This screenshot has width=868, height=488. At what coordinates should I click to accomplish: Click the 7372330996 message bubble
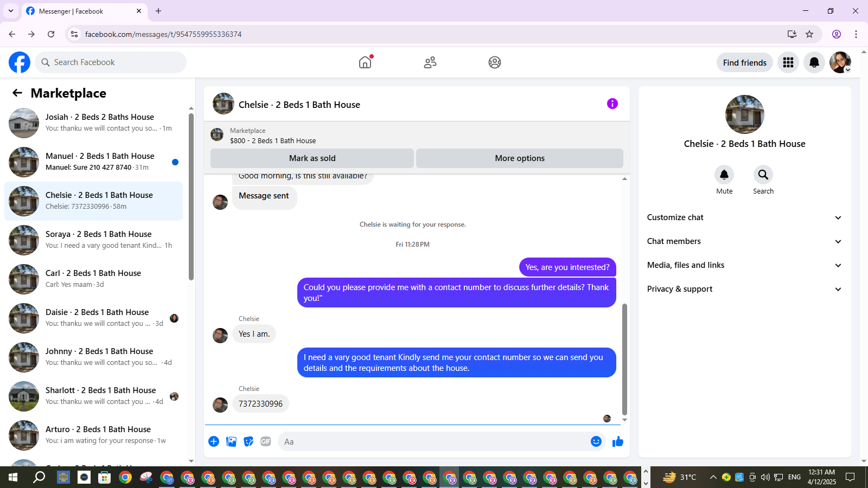tap(260, 404)
